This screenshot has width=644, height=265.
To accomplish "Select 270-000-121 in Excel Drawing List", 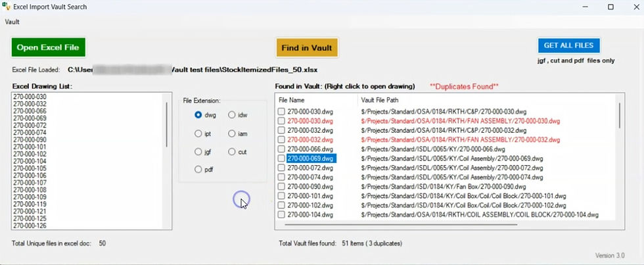I will [x=30, y=212].
